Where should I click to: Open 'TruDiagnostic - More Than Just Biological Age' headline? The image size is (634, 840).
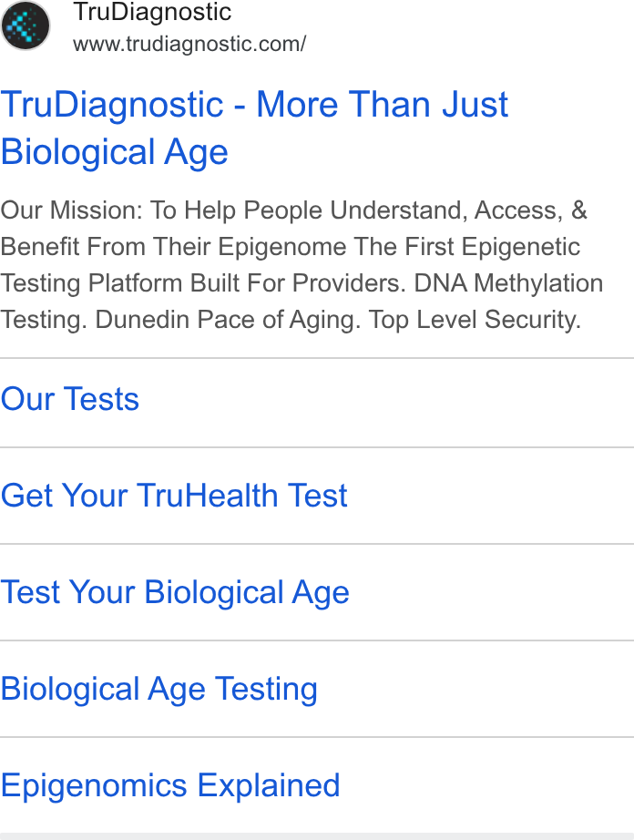[254, 128]
